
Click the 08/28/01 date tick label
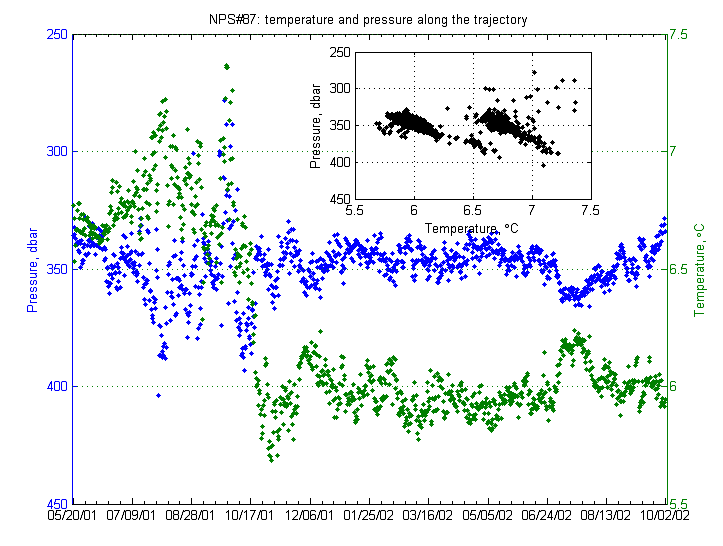[x=191, y=517]
